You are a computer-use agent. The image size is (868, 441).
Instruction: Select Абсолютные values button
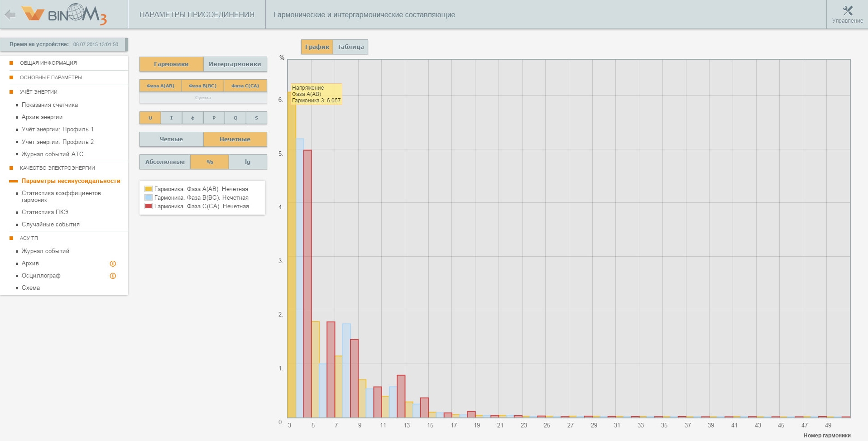pos(165,162)
